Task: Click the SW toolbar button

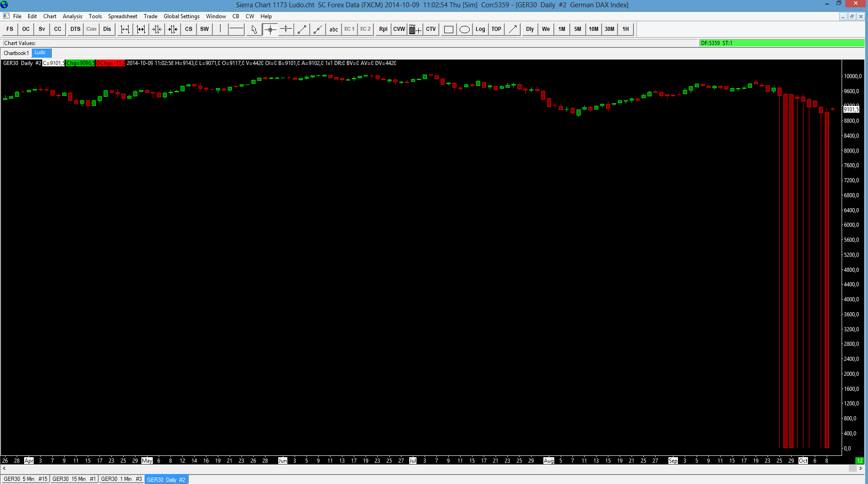Action: point(205,29)
